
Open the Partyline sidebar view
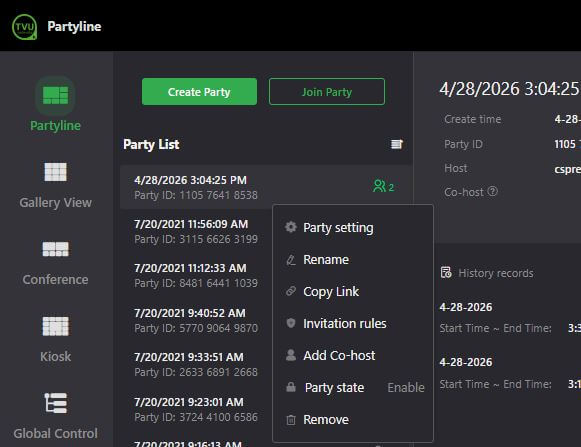[x=55, y=104]
